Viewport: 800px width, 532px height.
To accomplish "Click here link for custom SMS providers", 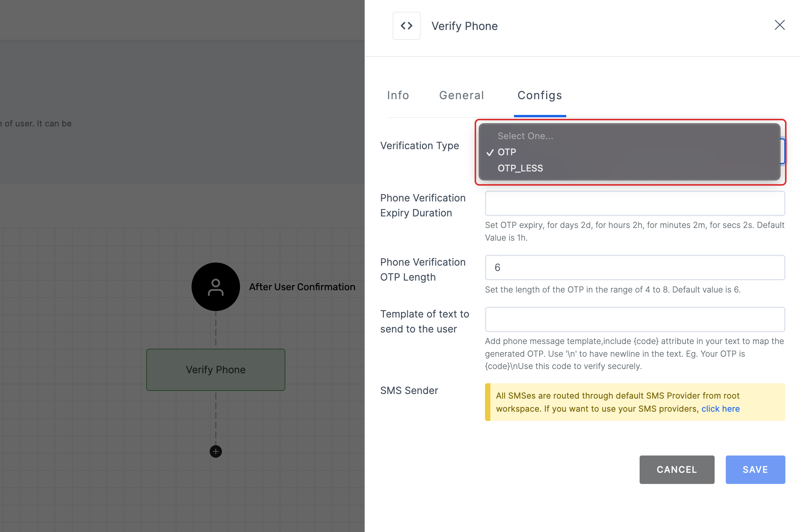I will tap(720, 409).
